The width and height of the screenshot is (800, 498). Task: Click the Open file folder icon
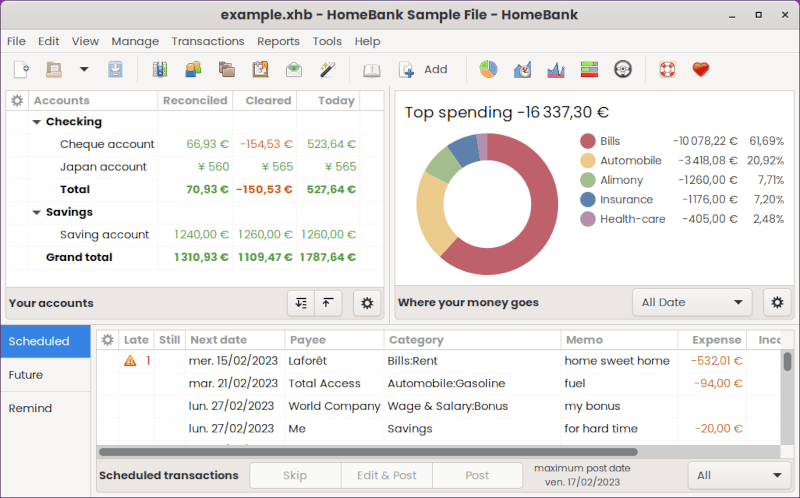(x=54, y=69)
